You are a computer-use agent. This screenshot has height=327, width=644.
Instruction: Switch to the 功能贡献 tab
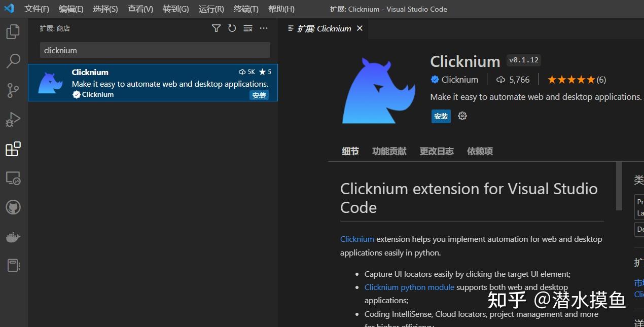coord(388,151)
